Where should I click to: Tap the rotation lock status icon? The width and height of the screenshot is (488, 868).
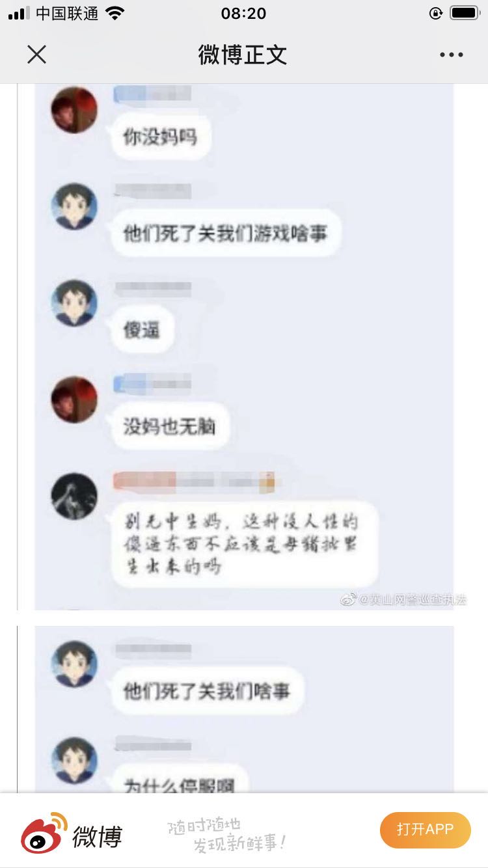pos(435,13)
